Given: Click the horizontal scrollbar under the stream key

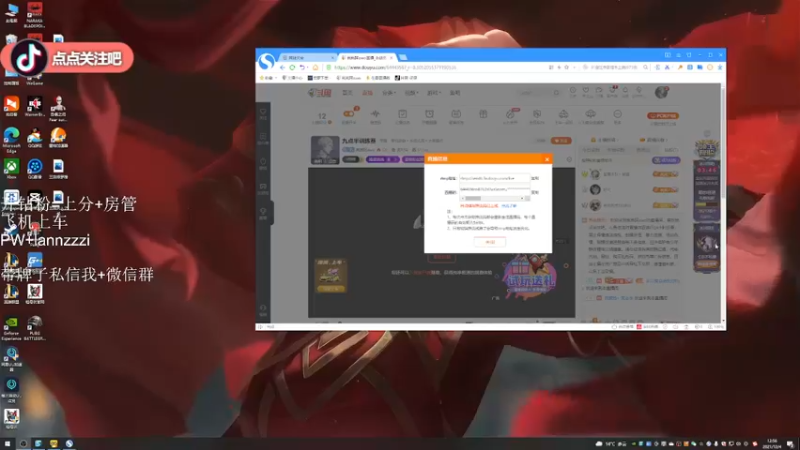Looking at the screenshot, I should 494,198.
